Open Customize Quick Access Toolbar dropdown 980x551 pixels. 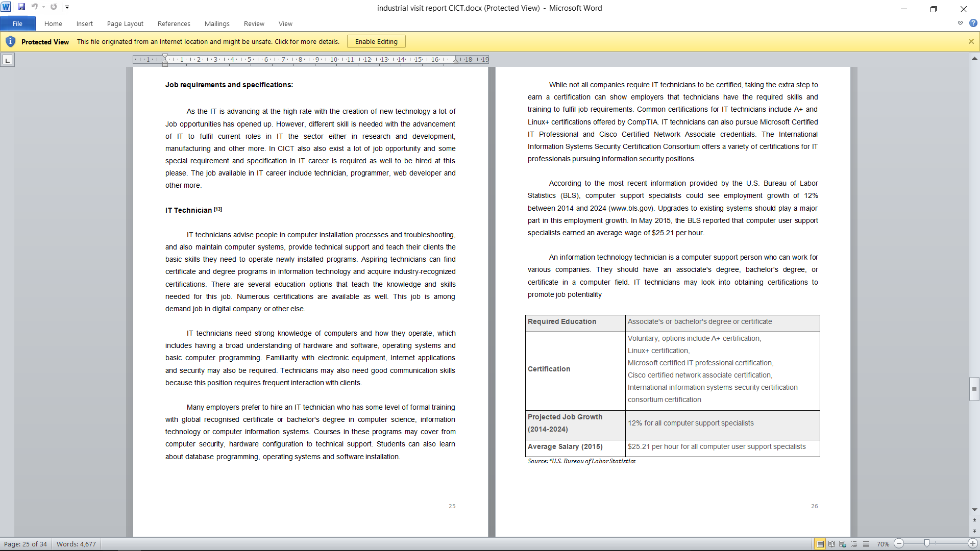[x=67, y=7]
